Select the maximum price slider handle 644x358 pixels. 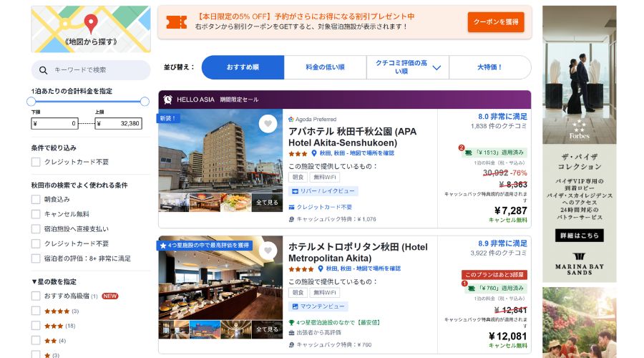(145, 102)
